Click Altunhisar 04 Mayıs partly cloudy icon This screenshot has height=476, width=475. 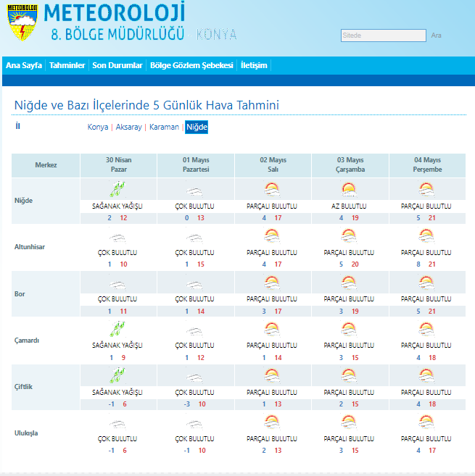pos(426,236)
